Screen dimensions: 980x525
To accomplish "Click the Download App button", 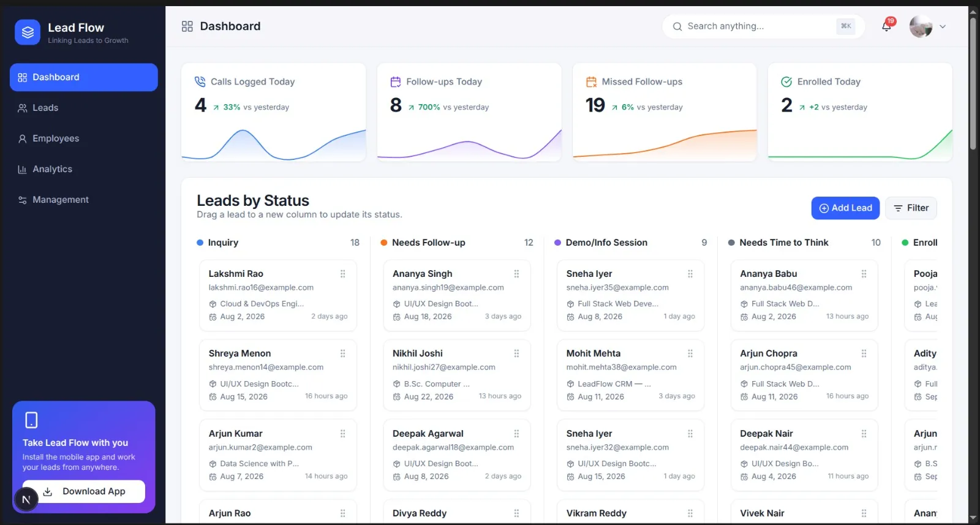I will [x=84, y=491].
